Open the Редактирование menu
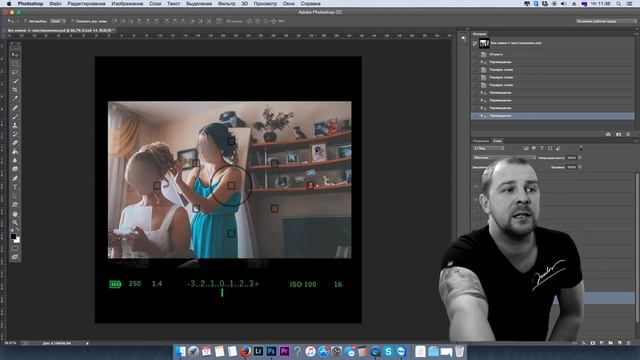640x360 pixels. point(87,3)
